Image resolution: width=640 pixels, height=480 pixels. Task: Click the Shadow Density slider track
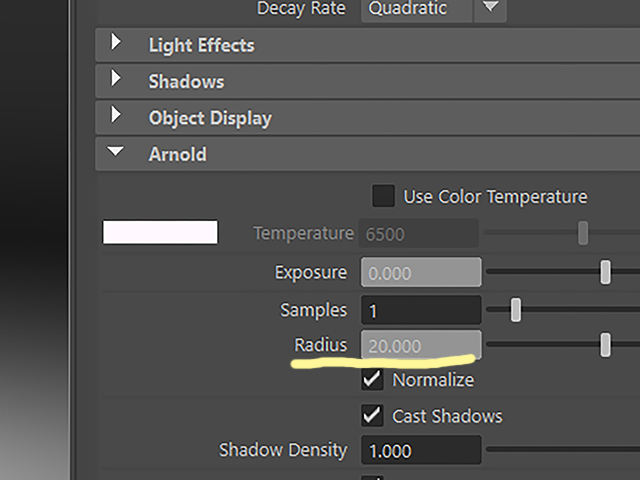(563, 449)
